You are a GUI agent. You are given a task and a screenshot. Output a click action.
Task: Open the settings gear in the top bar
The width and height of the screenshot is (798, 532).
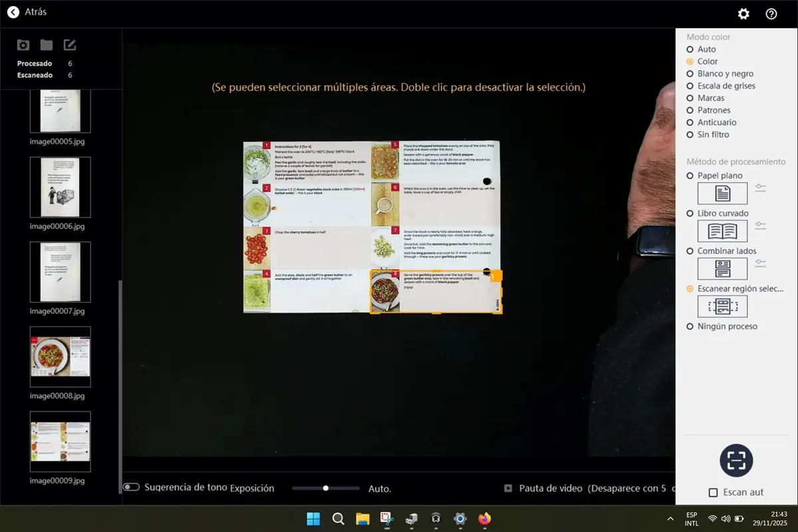[x=743, y=14]
